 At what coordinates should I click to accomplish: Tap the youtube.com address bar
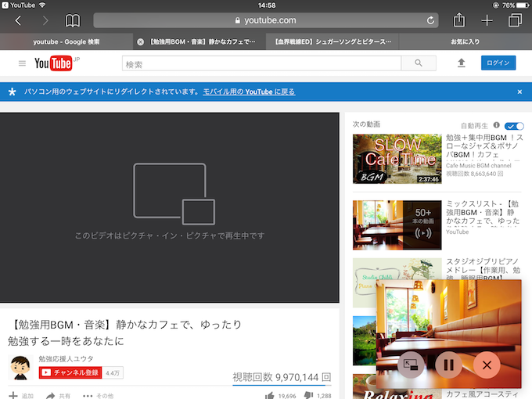coord(266,20)
